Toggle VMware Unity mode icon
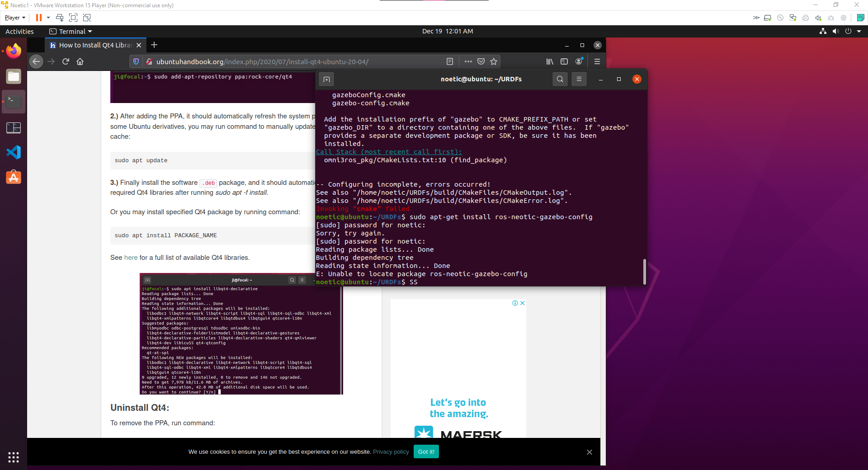This screenshot has width=868, height=470. 87,18
